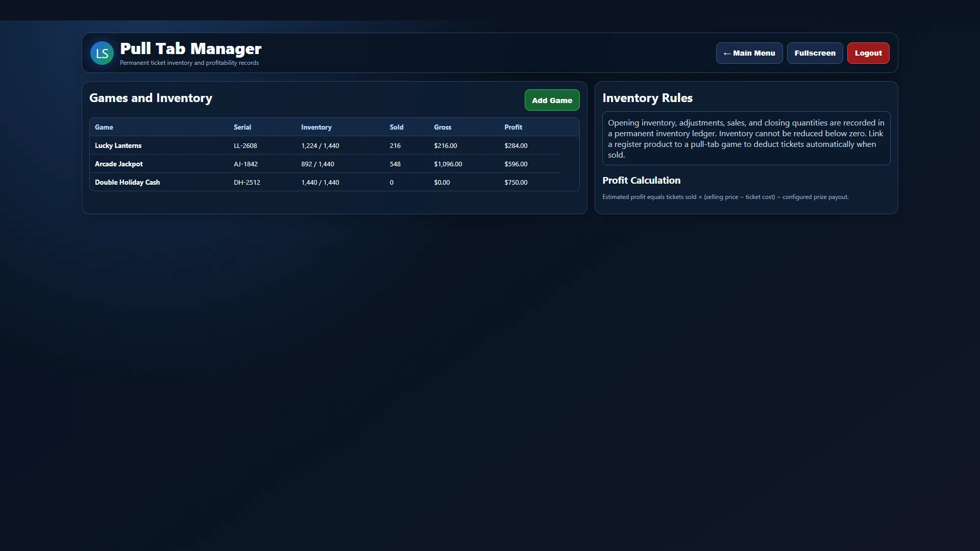Click the permanent ticket inventory subtitle
This screenshot has width=980, height=551.
tap(189, 63)
